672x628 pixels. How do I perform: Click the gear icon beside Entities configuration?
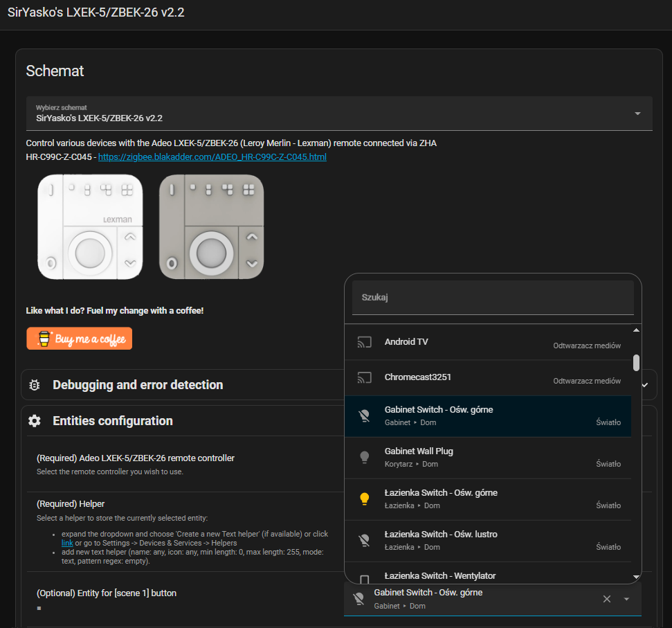click(35, 421)
